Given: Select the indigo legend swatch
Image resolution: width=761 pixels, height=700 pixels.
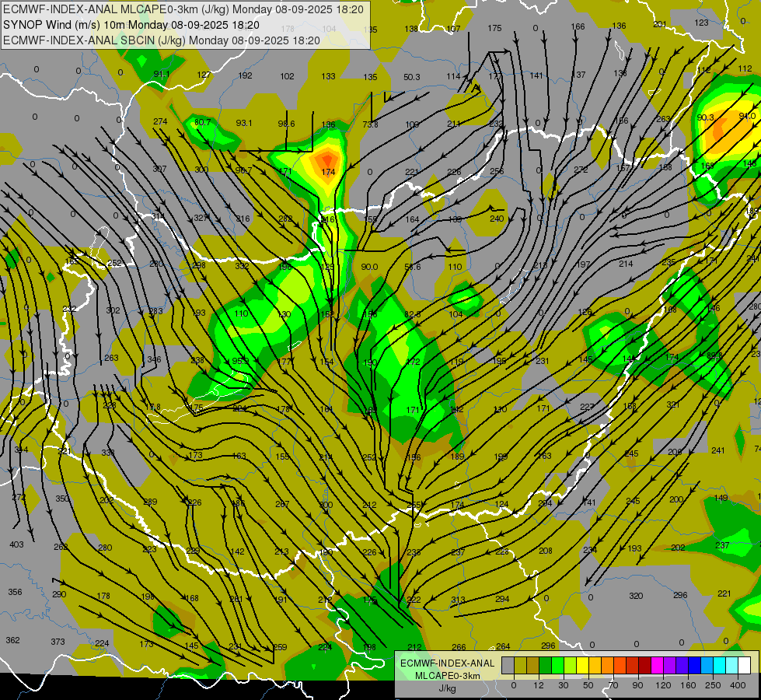Looking at the screenshot, I should tap(682, 665).
